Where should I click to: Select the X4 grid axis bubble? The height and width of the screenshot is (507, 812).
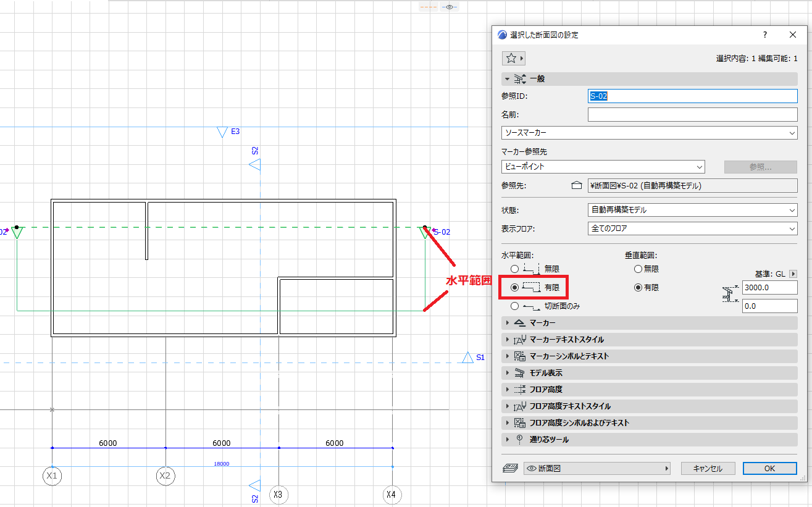tap(390, 495)
